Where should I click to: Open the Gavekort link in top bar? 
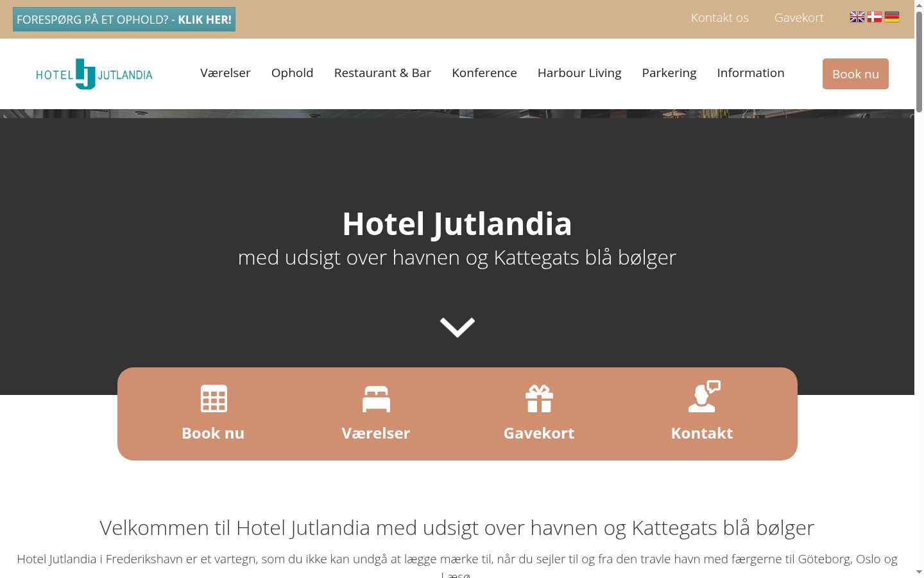pyautogui.click(x=799, y=18)
